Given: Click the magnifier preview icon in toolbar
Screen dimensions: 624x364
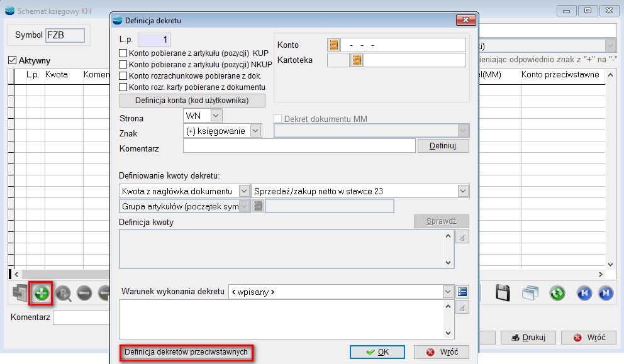Looking at the screenshot, I should 63,294.
